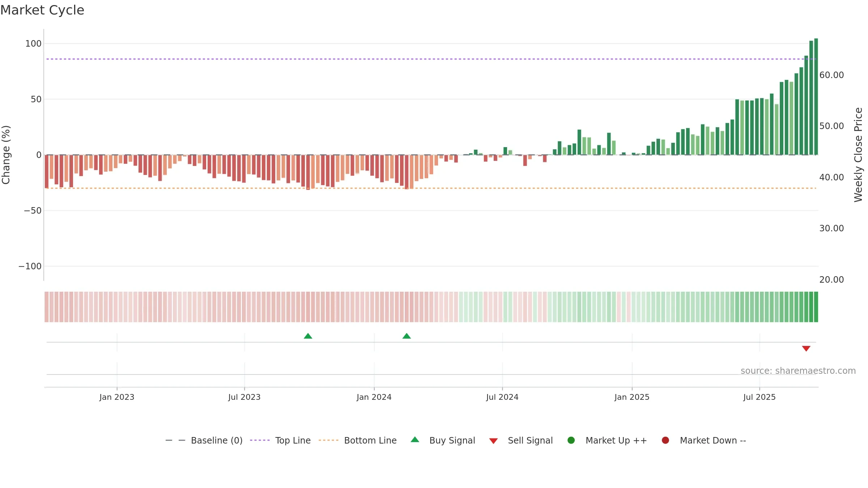Viewport: 868px width, 488px height.
Task: Toggle the Market Down -- legend entry
Action: (704, 440)
